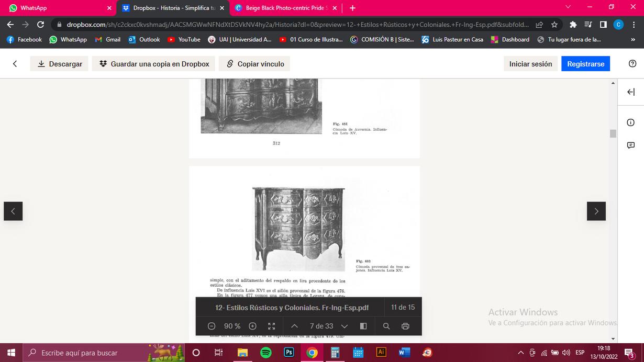
Task: Open Illustrator from the taskbar
Action: (381, 353)
